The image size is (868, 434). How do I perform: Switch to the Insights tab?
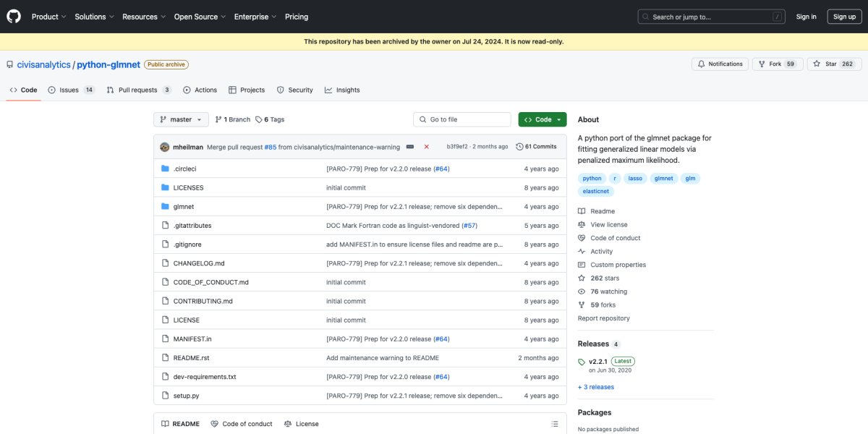pyautogui.click(x=342, y=90)
